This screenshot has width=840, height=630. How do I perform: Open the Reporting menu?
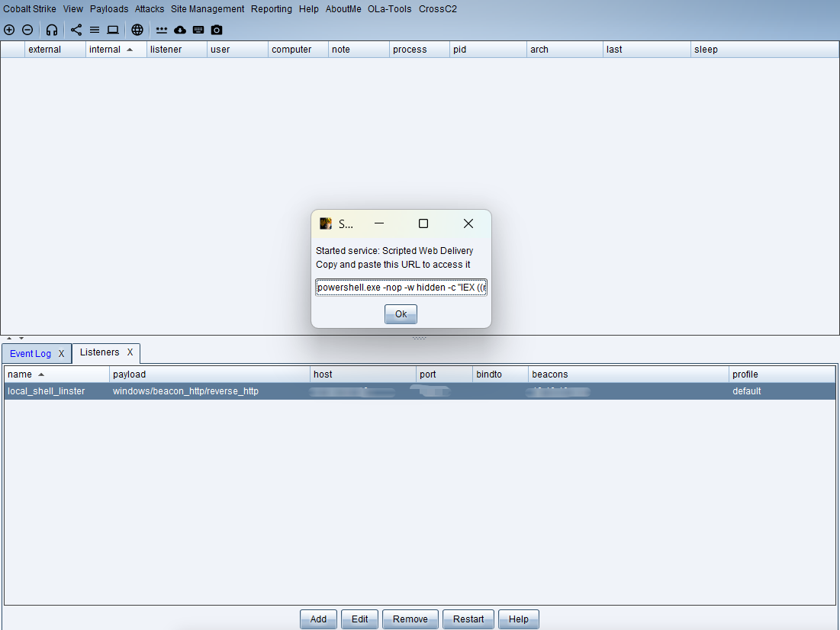pos(272,9)
